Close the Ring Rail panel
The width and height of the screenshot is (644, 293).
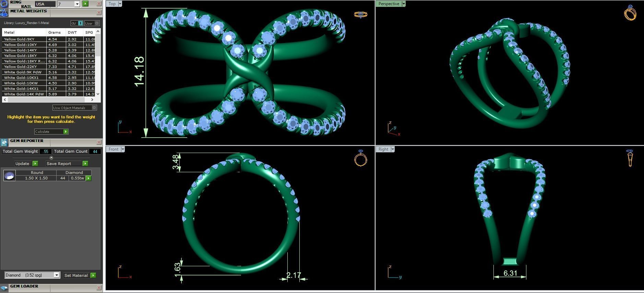[x=99, y=4]
